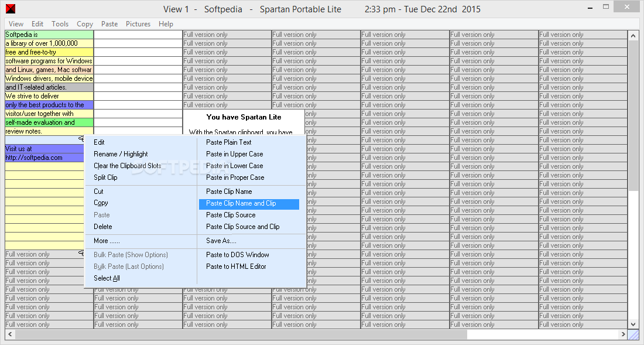Select blue clip 'Visit us at'
Screen dimensions: 644x345
(44, 149)
